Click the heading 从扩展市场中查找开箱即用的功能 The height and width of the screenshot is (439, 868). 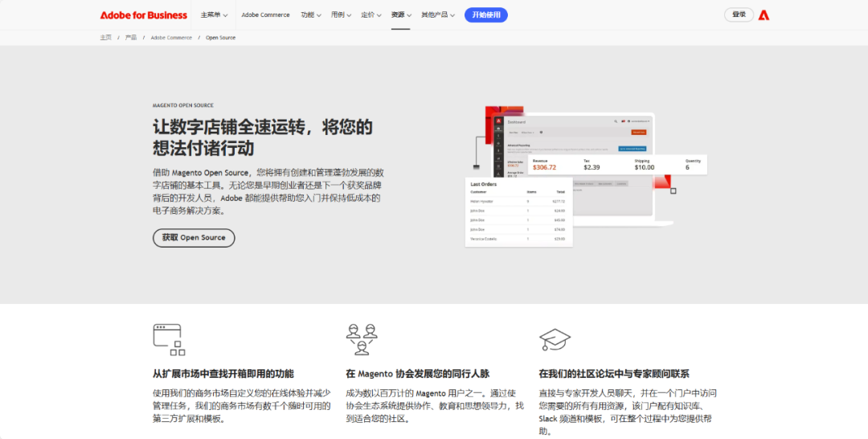tap(223, 374)
